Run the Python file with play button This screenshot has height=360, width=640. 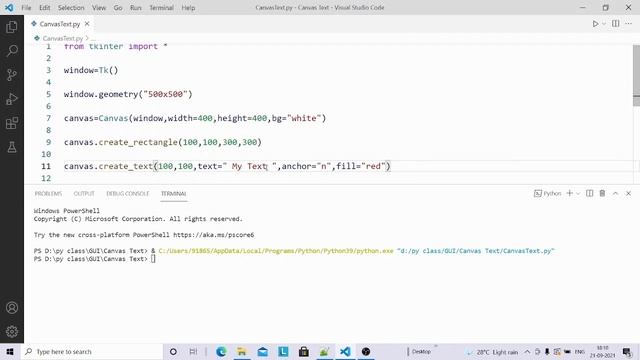point(596,24)
